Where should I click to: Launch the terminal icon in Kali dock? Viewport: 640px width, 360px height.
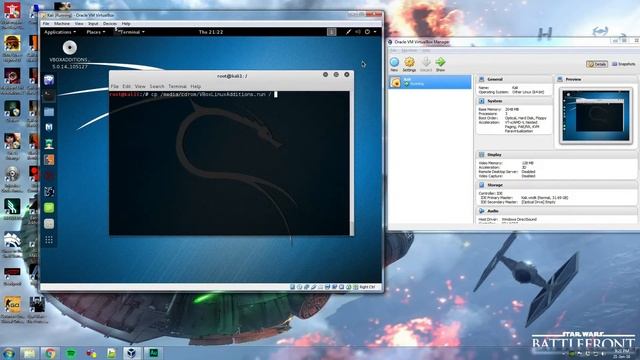[x=49, y=96]
